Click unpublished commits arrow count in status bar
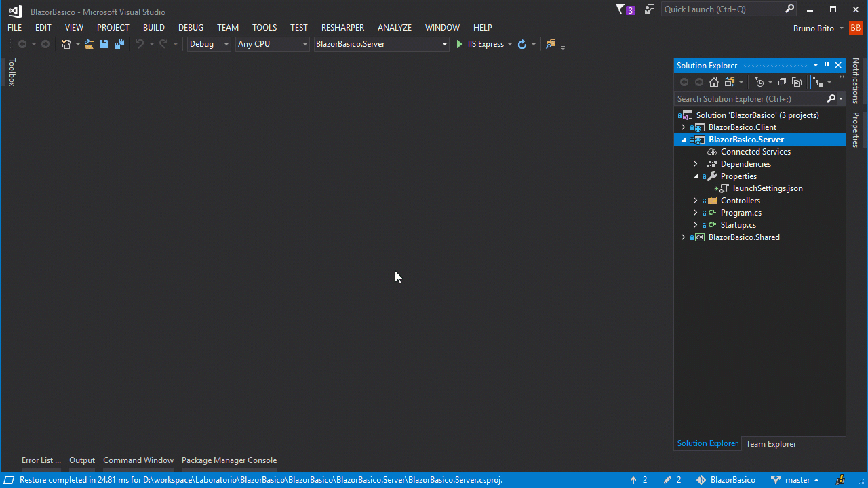 [638, 480]
